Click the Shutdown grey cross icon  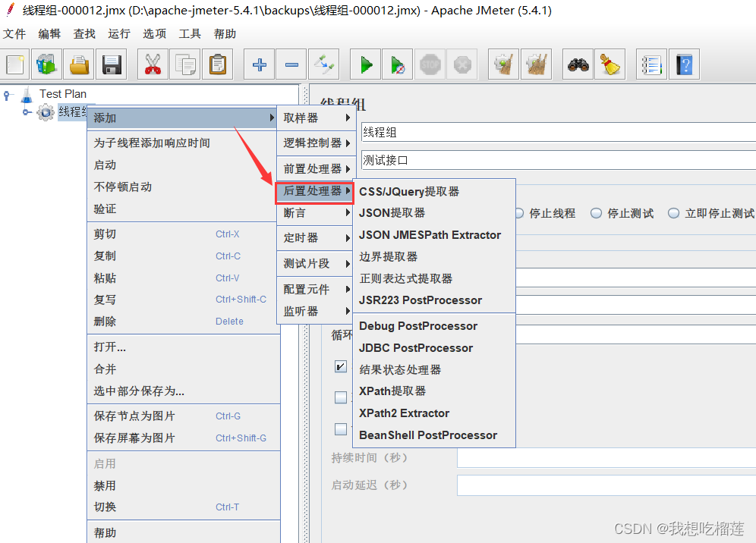click(x=462, y=64)
